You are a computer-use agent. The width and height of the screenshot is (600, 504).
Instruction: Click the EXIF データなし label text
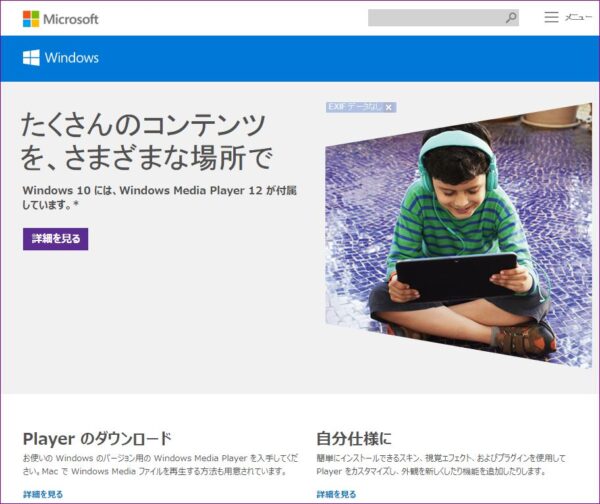click(x=355, y=107)
